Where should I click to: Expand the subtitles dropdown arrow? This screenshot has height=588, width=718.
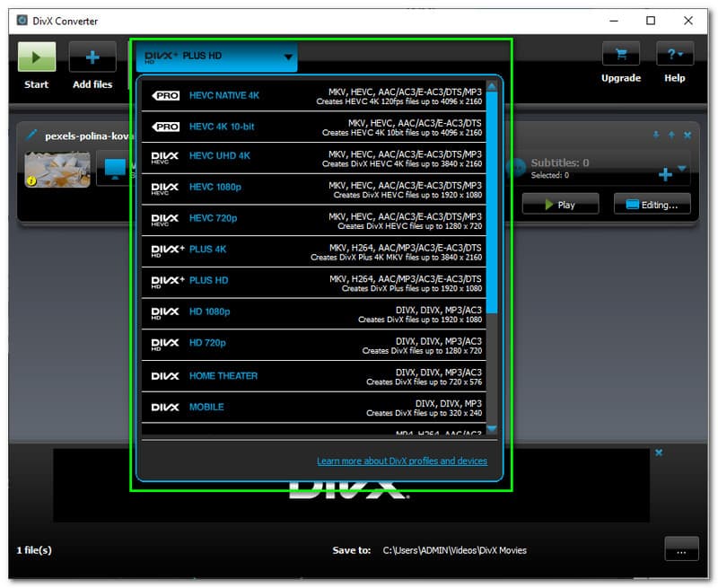682,169
